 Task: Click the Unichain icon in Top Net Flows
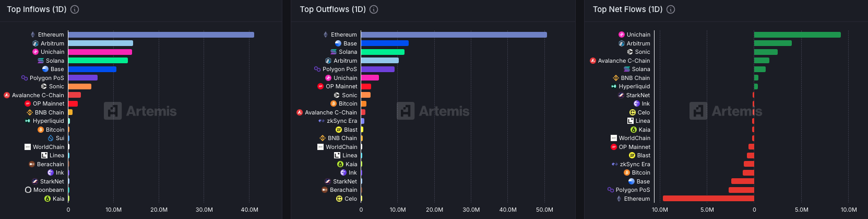pyautogui.click(x=622, y=34)
